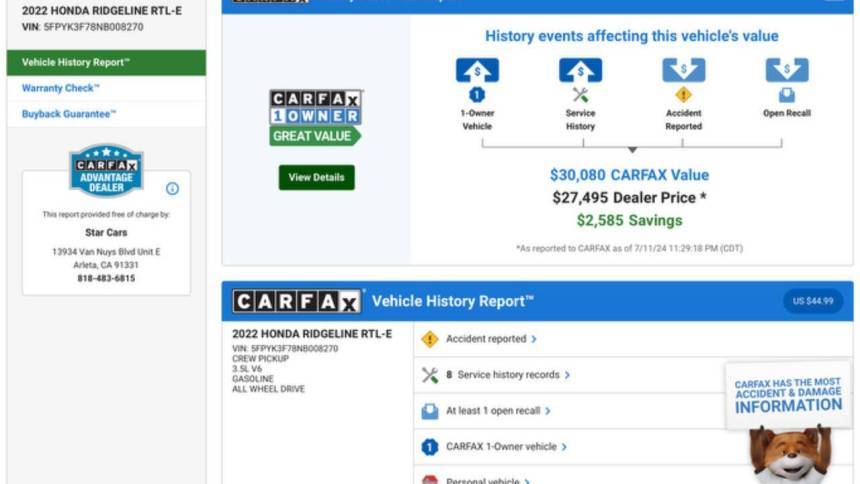Click the CARFAX Advantage Dealer badge
The height and width of the screenshot is (484, 860).
point(106,171)
